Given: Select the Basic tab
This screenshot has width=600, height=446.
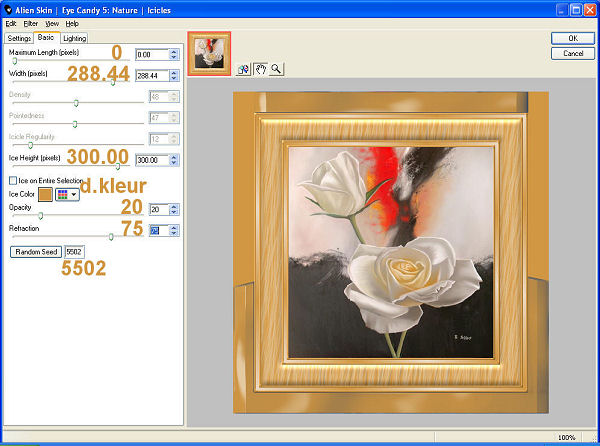Looking at the screenshot, I should [46, 37].
